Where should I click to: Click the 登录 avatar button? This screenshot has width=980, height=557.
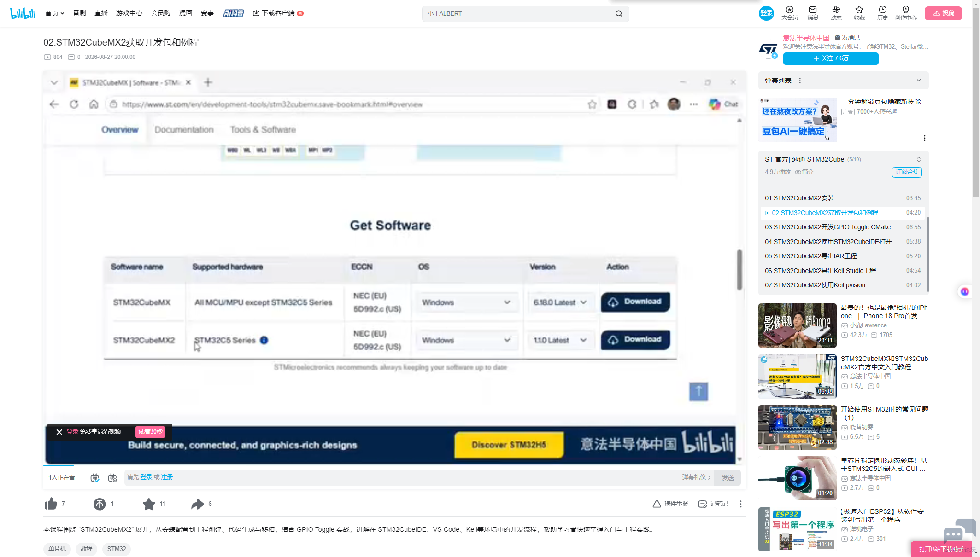pos(766,13)
